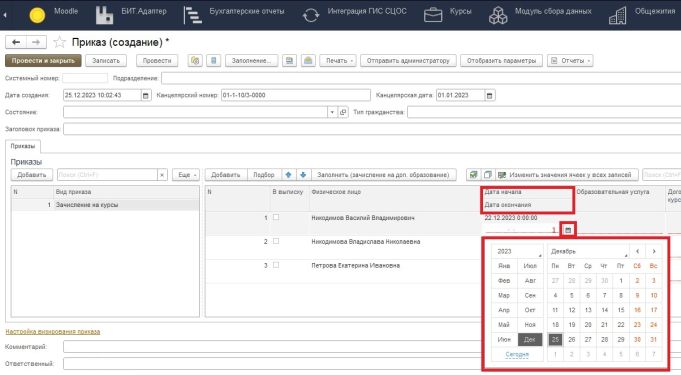Tick В выписку for Никодимов Василий Владимирович
Viewport: 681px width, 375px height.
click(276, 217)
